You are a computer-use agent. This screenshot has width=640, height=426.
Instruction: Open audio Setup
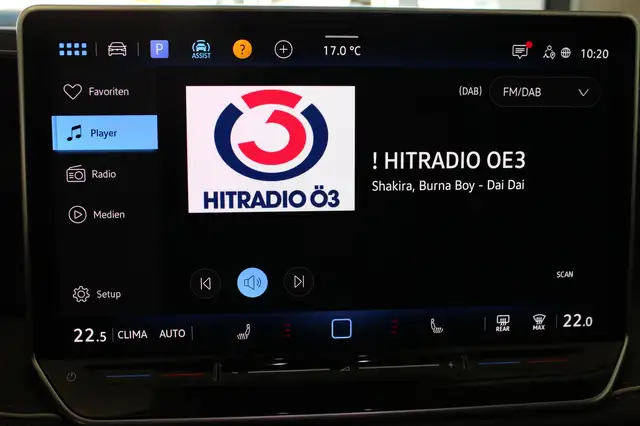coord(97,294)
